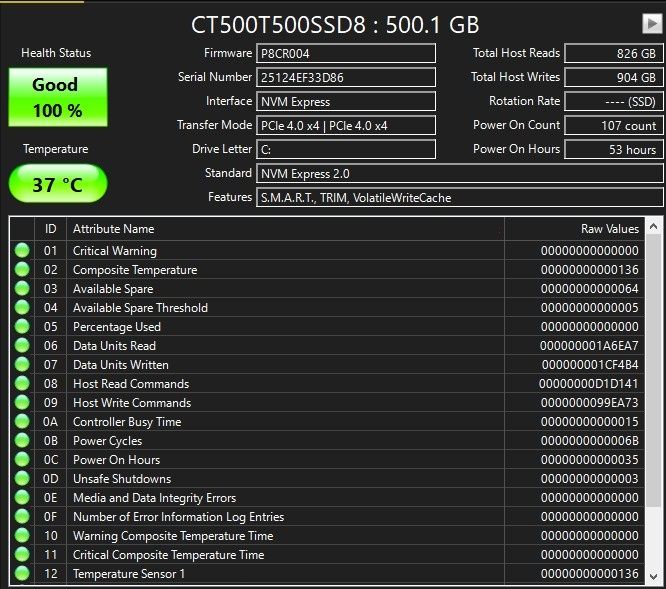666x589 pixels.
Task: Click the attribute list vertical scrollbar thumb
Action: click(x=654, y=370)
